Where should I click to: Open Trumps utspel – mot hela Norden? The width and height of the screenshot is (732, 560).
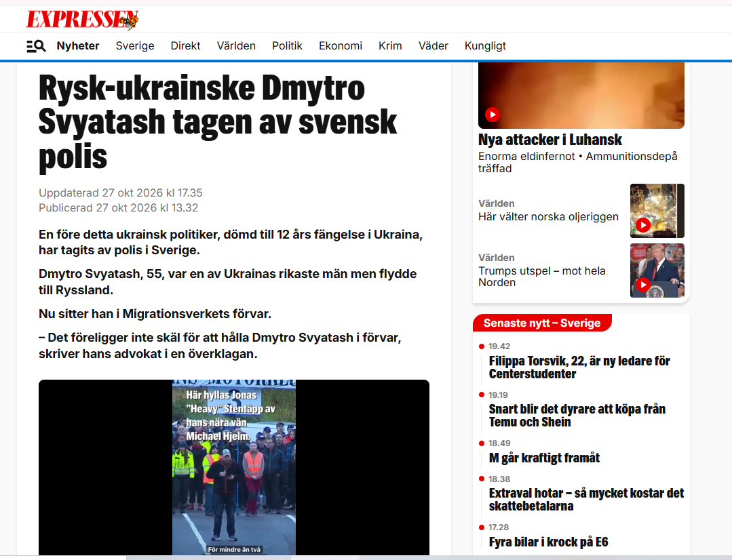[542, 277]
